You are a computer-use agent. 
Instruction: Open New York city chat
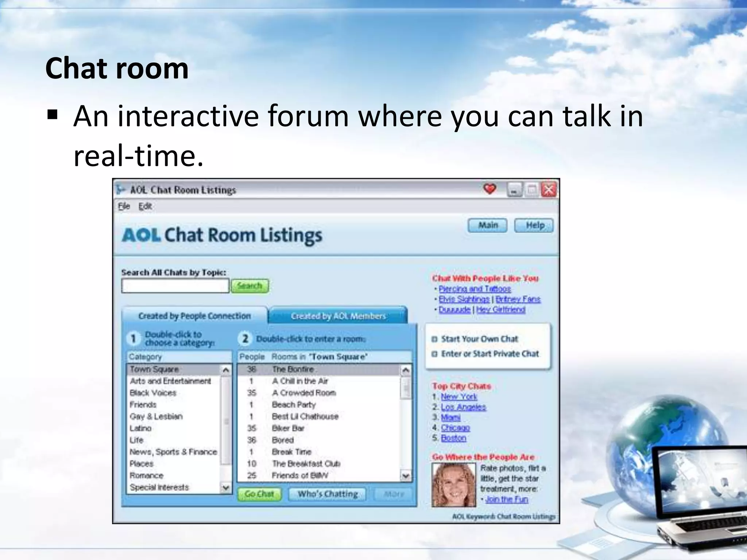click(459, 397)
